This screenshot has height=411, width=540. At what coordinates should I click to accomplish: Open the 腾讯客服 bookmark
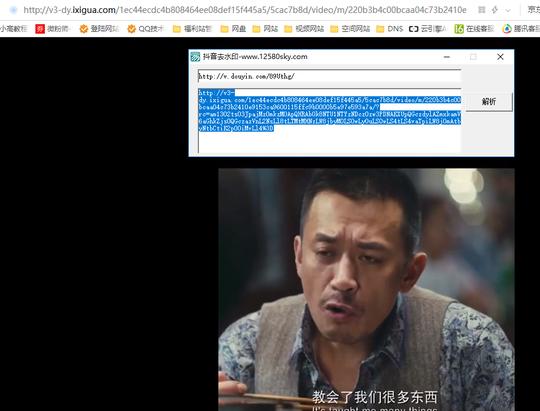[x=521, y=29]
